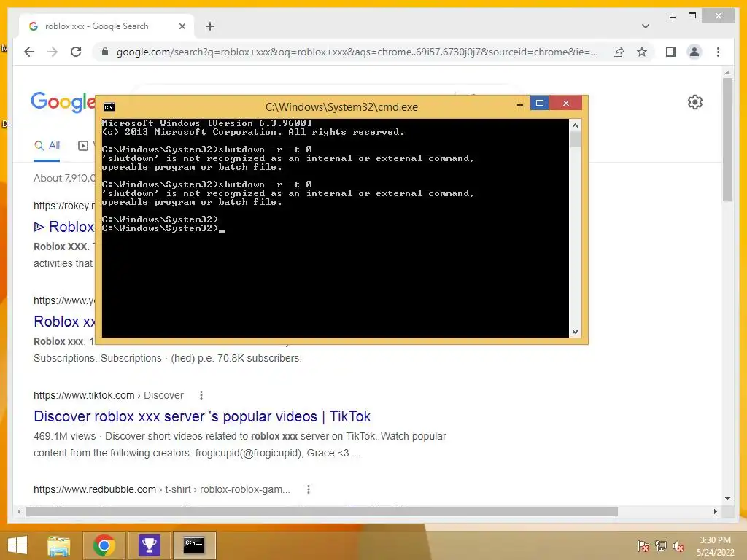Minimize the cmd.exe window
The image size is (747, 560).
pos(519,104)
